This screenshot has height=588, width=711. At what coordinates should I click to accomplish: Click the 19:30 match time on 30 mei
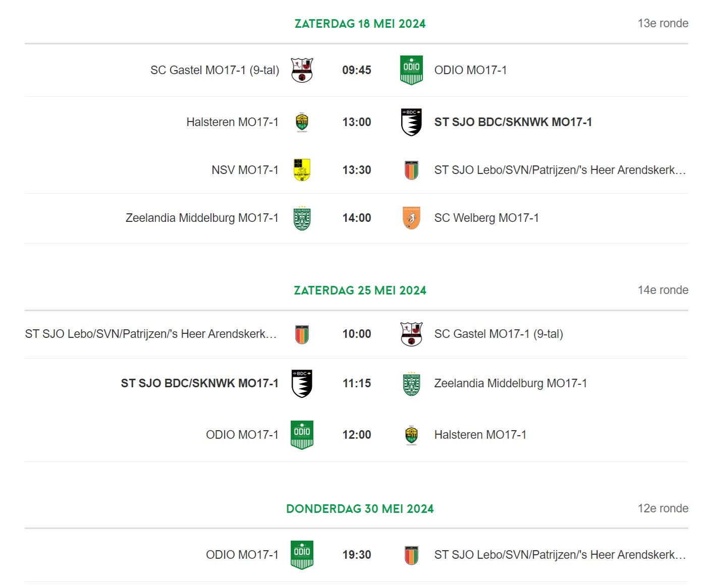[357, 555]
